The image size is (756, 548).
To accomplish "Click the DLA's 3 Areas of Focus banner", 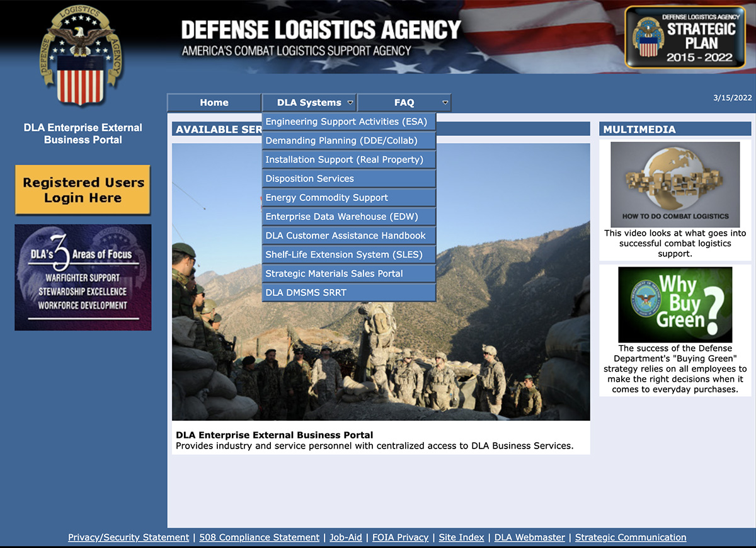I will (83, 277).
